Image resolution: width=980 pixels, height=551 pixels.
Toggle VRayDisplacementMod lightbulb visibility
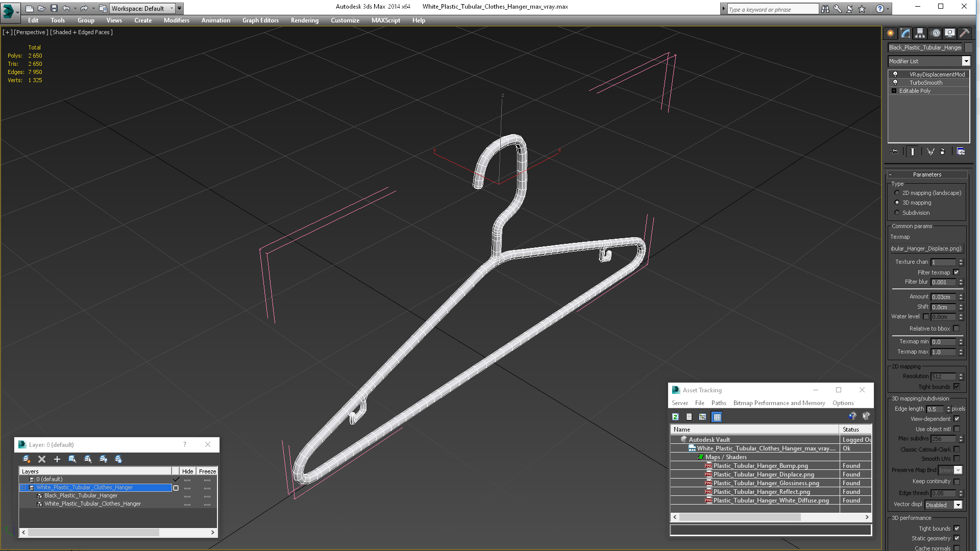pyautogui.click(x=895, y=74)
